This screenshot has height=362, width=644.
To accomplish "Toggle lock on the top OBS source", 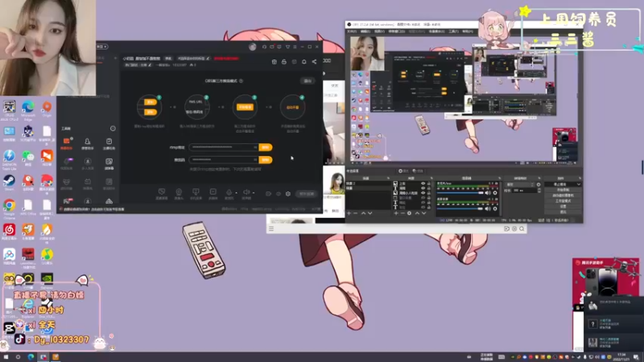I will click(x=429, y=183).
